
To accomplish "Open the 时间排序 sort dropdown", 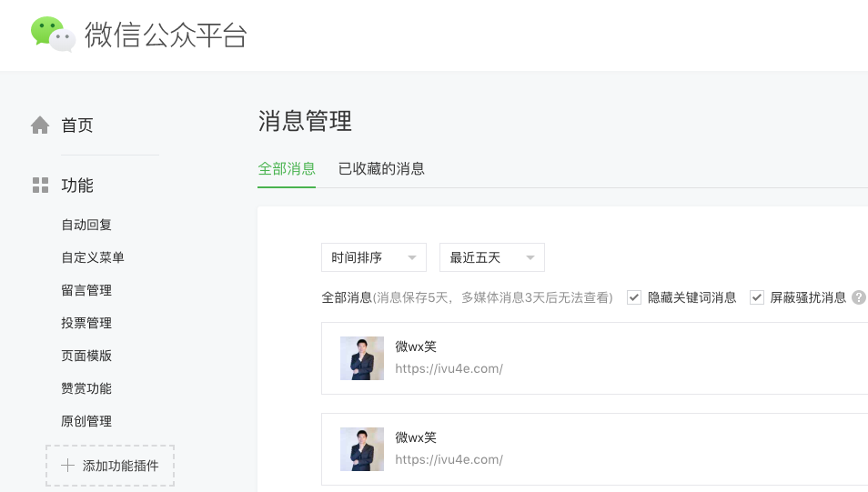I will (374, 257).
